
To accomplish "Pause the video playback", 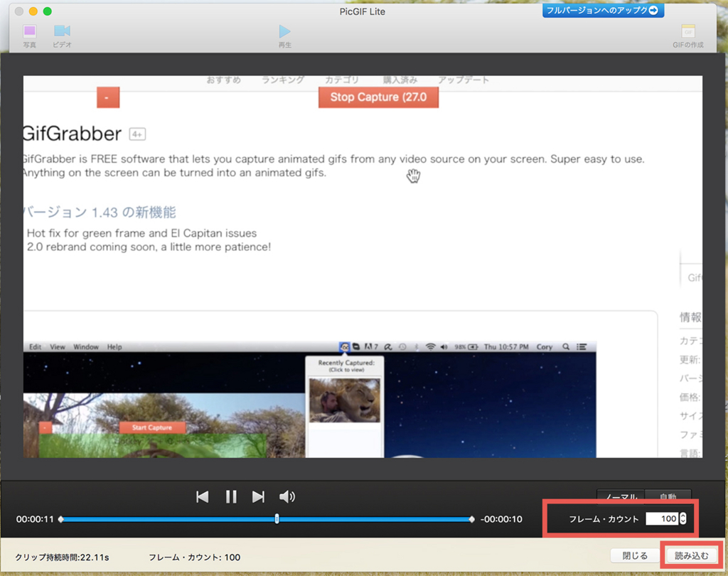I will pos(231,496).
